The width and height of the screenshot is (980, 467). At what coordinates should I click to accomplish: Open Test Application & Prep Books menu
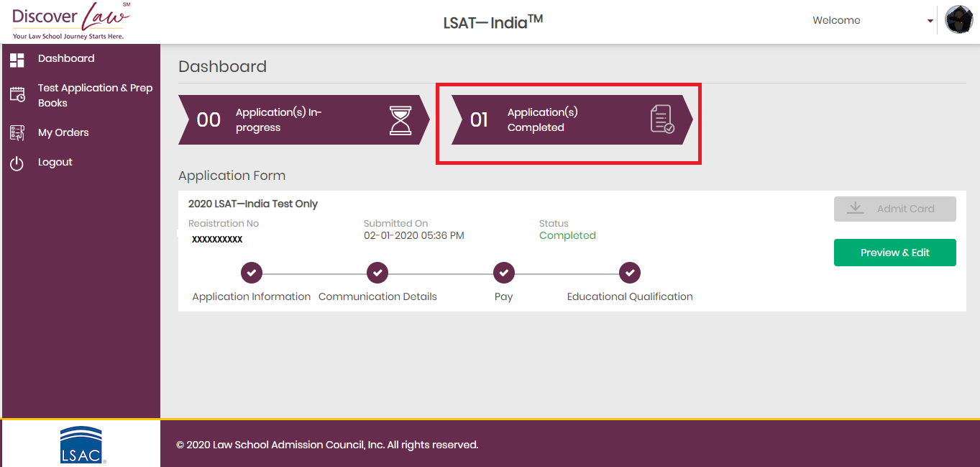(95, 95)
